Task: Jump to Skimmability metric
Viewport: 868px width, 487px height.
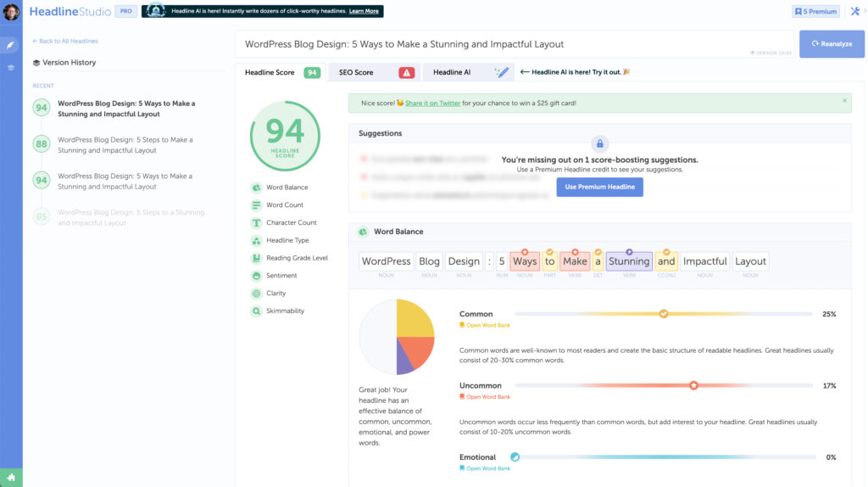Action: (x=285, y=311)
